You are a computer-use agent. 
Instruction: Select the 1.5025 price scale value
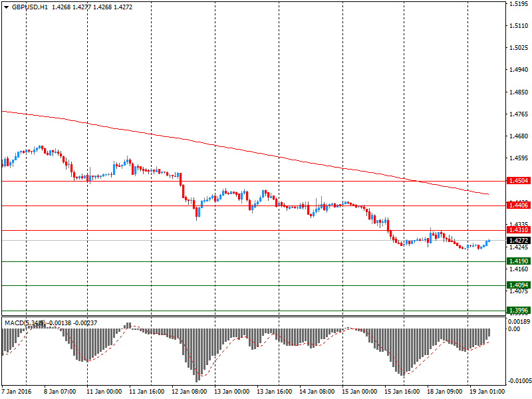point(519,48)
